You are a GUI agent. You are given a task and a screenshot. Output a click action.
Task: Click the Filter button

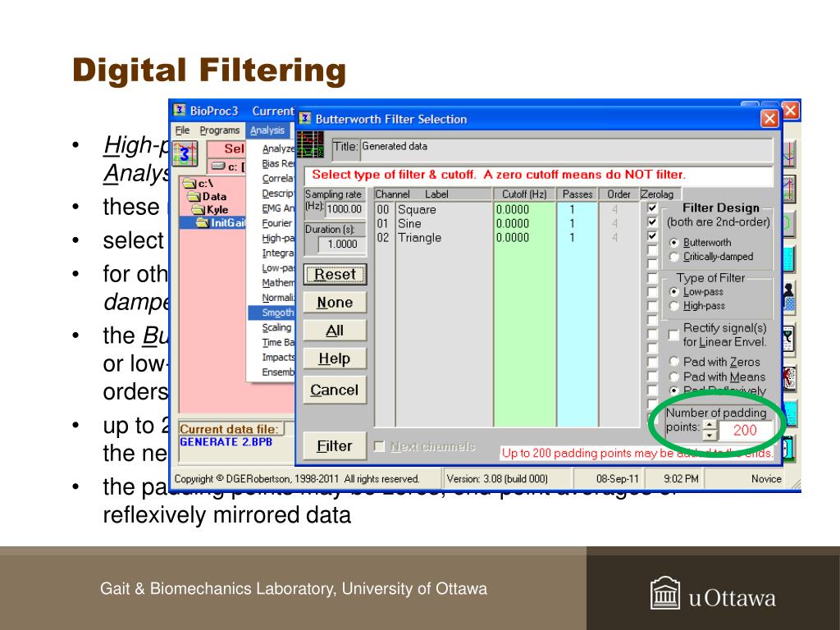pos(335,445)
